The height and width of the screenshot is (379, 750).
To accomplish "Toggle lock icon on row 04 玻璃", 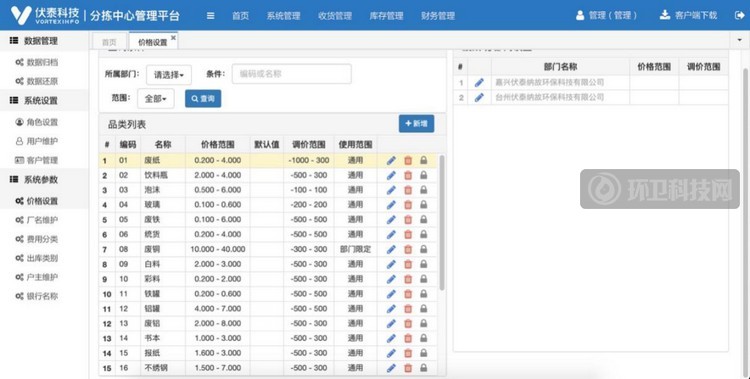I will 423,205.
